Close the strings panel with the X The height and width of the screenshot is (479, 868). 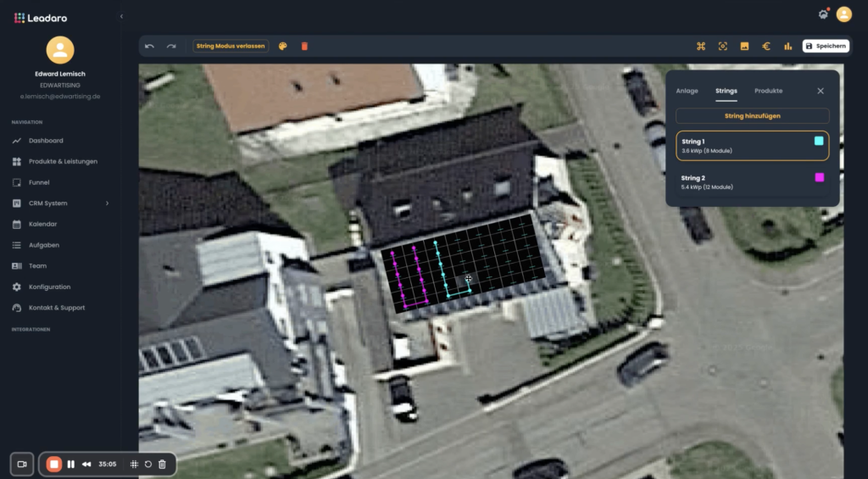(x=821, y=91)
